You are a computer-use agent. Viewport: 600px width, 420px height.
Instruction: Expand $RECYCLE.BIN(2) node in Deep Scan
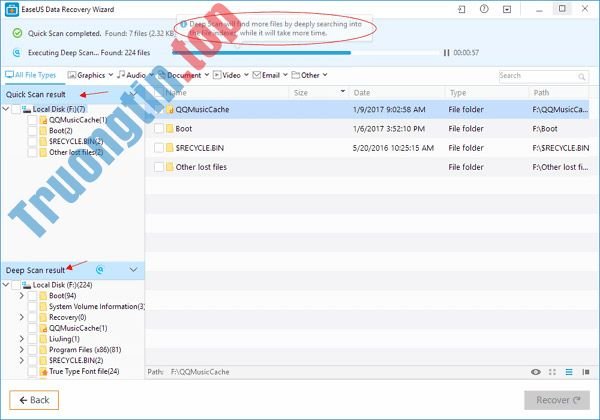point(22,360)
